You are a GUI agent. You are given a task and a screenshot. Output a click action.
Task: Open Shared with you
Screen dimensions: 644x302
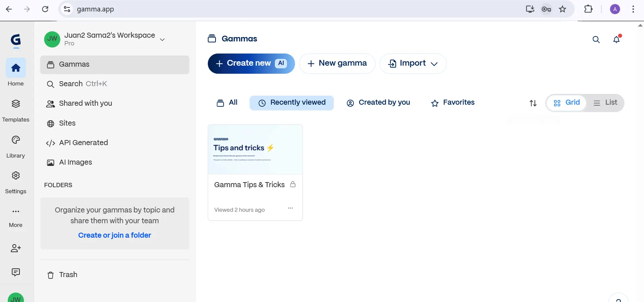click(115, 103)
